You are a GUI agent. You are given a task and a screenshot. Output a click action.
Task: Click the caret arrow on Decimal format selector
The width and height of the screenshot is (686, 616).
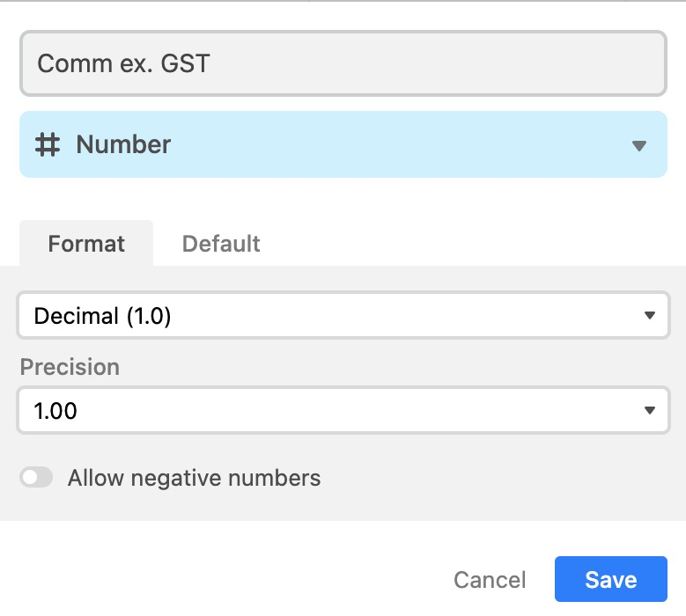pos(650,315)
